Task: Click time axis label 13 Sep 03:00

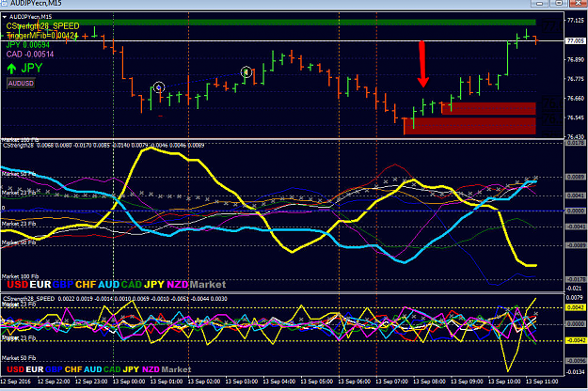Action: [242, 382]
